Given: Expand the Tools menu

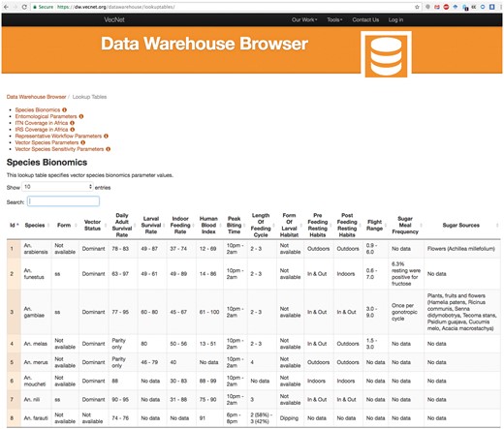Looking at the screenshot, I should click(334, 19).
